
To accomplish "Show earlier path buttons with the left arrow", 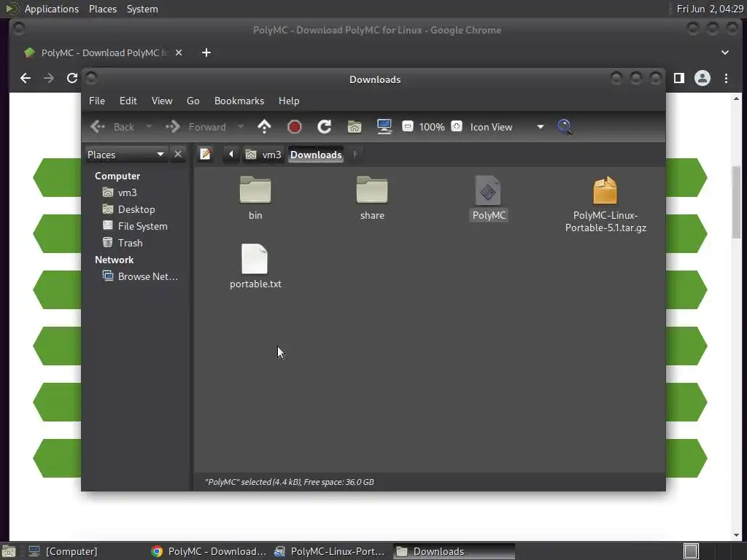I will [231, 155].
